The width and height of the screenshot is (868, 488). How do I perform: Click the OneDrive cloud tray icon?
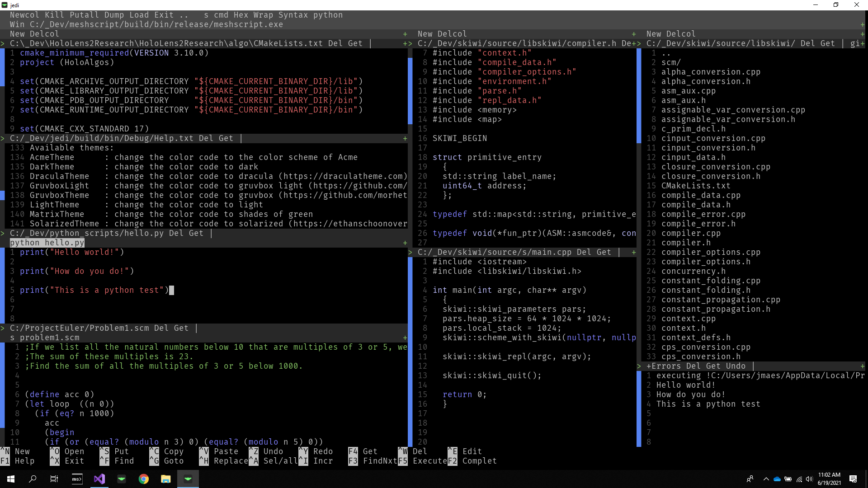tap(777, 479)
